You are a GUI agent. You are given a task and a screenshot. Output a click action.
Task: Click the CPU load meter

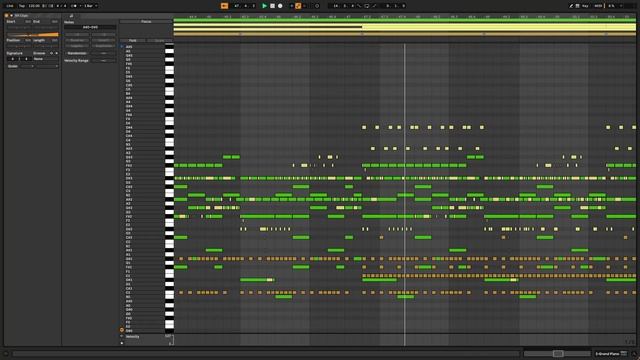tap(611, 6)
